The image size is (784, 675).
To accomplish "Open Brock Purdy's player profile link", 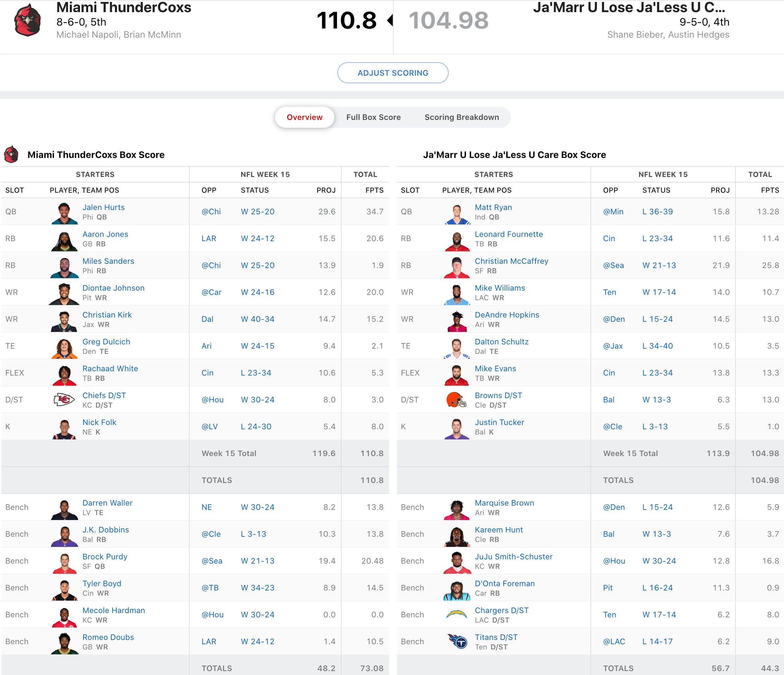I will [105, 556].
